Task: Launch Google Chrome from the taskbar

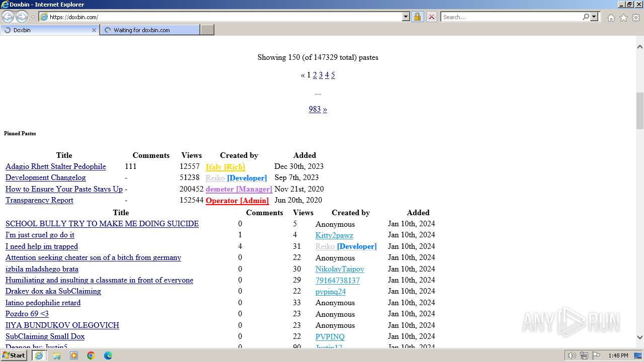Action: pos(91,355)
